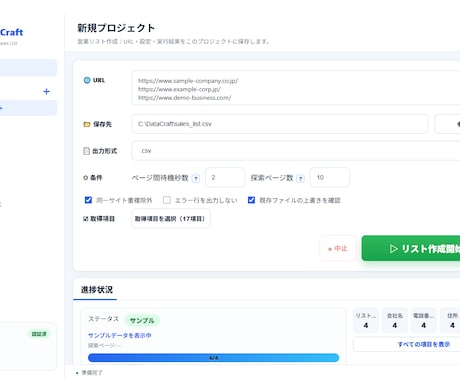Click すべての項目を表示 button
460x380 pixels.
point(407,344)
